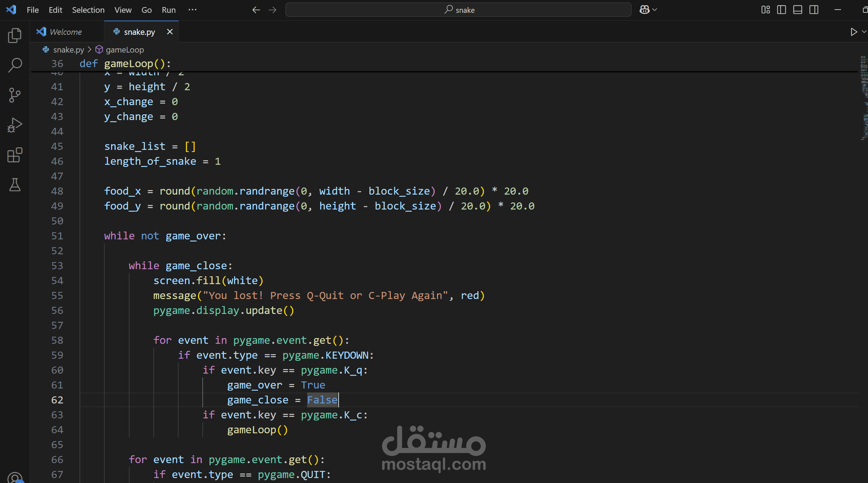The image size is (868, 483).
Task: Open the Extensions view
Action: tap(15, 155)
